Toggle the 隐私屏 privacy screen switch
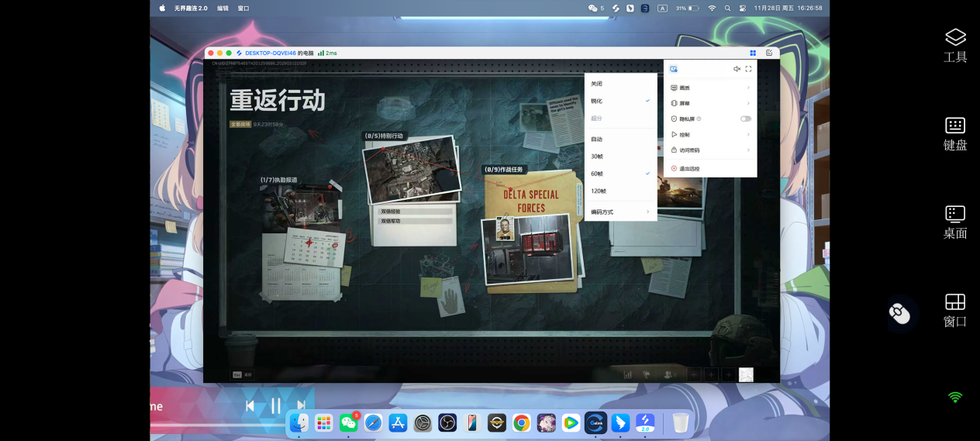This screenshot has width=980, height=441. (745, 119)
